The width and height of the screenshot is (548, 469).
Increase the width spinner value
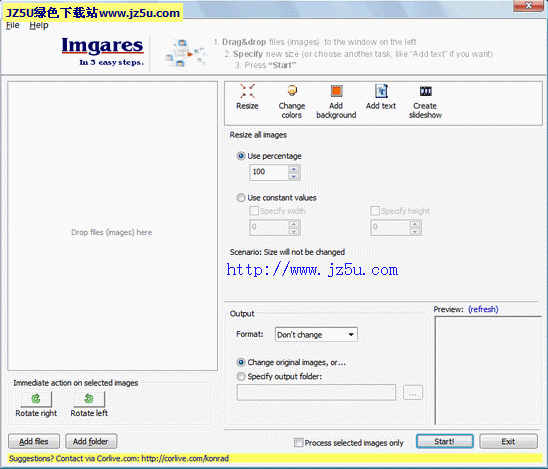click(294, 224)
